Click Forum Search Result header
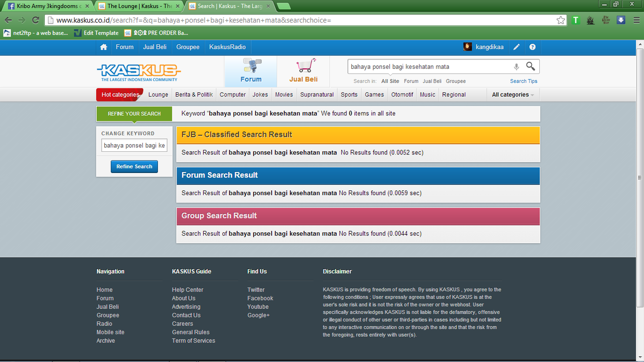This screenshot has width=644, height=362. coord(358,175)
